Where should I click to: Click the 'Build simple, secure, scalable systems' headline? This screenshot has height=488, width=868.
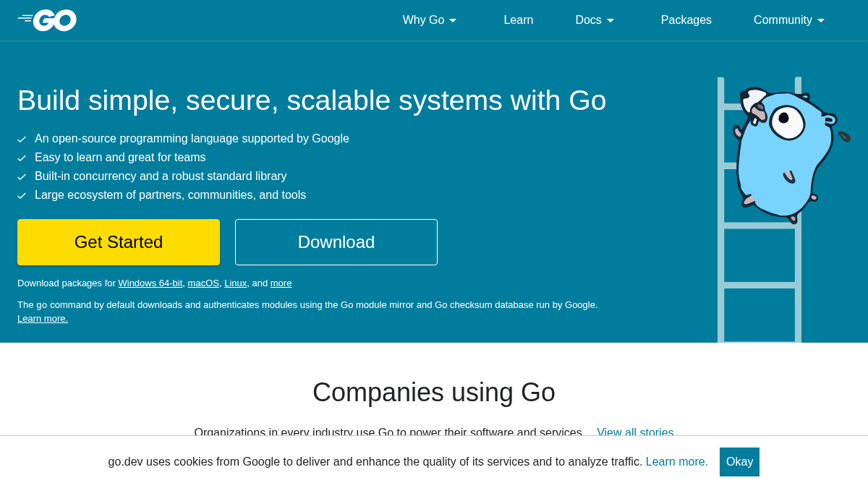[312, 100]
